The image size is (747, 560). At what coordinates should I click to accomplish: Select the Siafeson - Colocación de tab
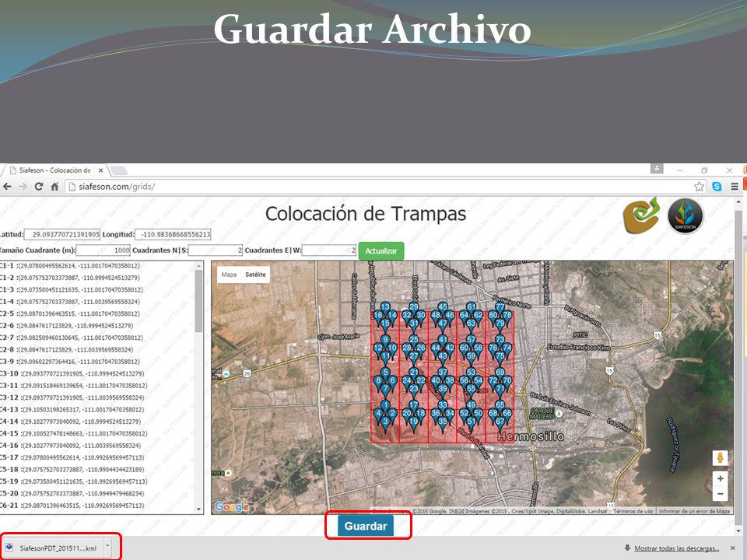point(54,170)
